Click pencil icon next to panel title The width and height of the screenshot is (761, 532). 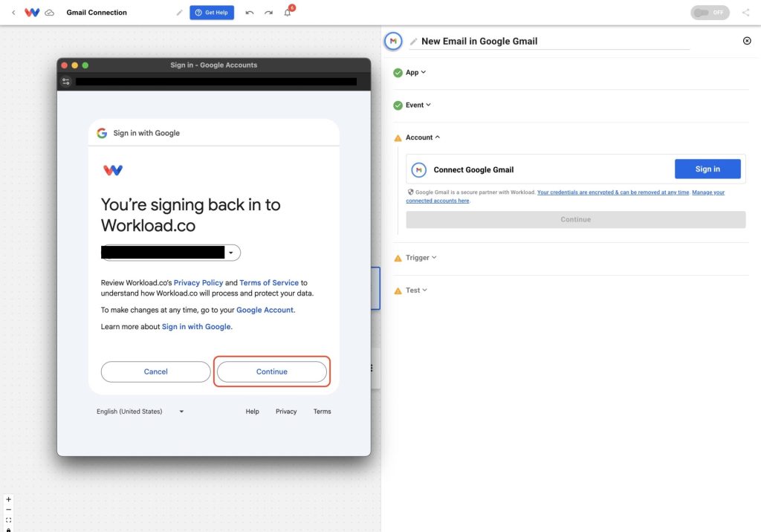point(413,42)
